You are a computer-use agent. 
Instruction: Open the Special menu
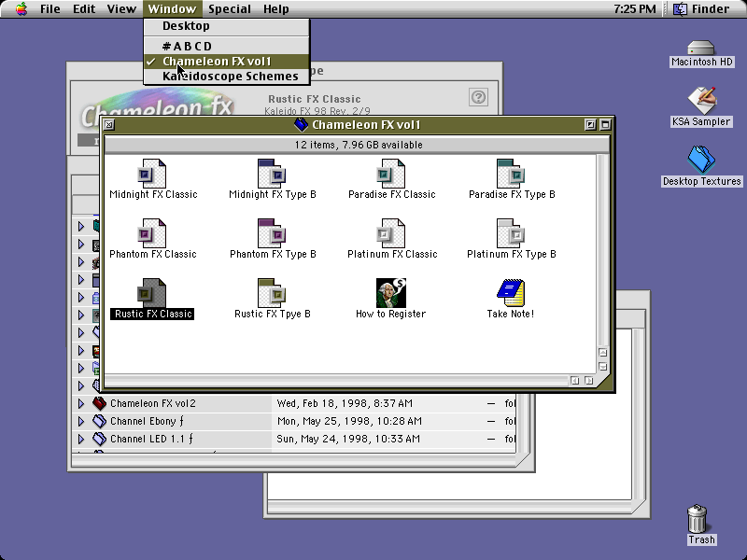tap(230, 8)
